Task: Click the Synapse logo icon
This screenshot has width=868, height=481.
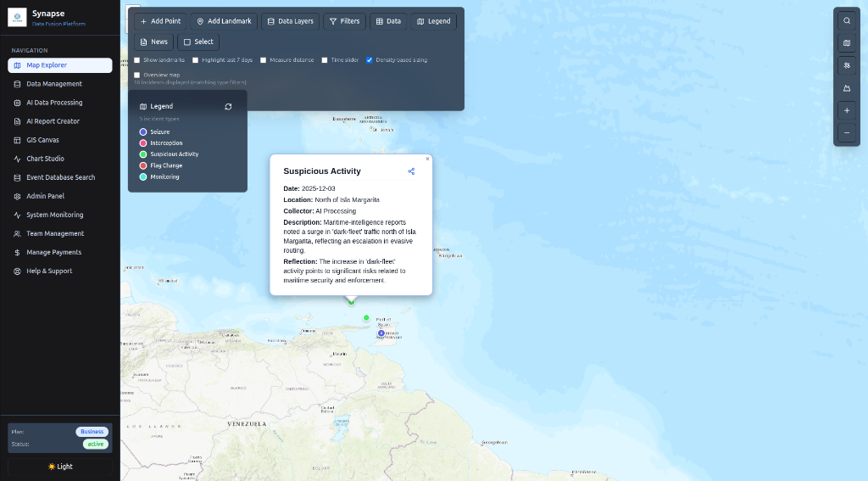Action: [x=17, y=17]
